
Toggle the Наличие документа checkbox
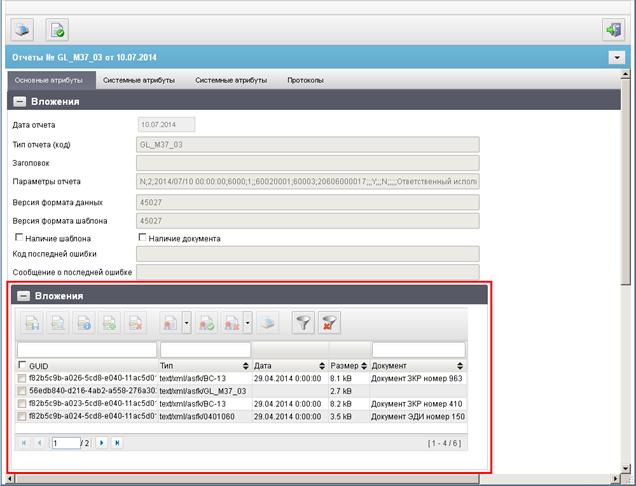pos(142,237)
